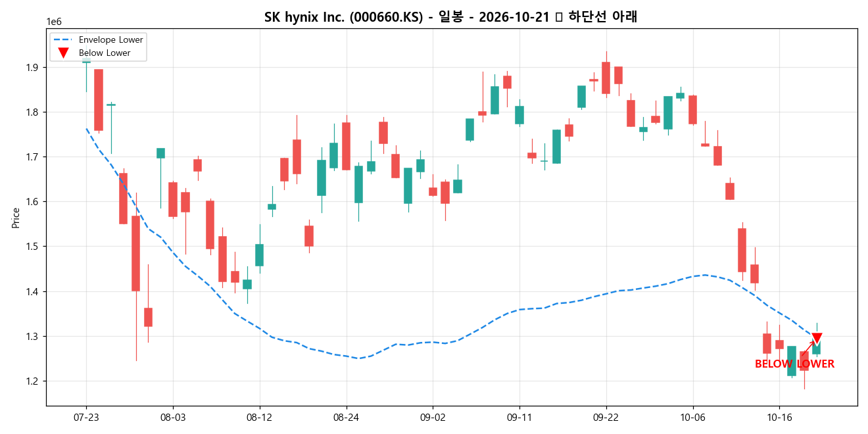Click the 08-03 x-axis date label

(172, 418)
